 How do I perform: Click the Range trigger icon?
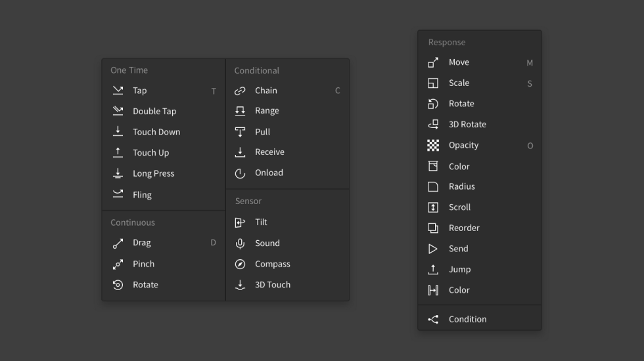(240, 111)
